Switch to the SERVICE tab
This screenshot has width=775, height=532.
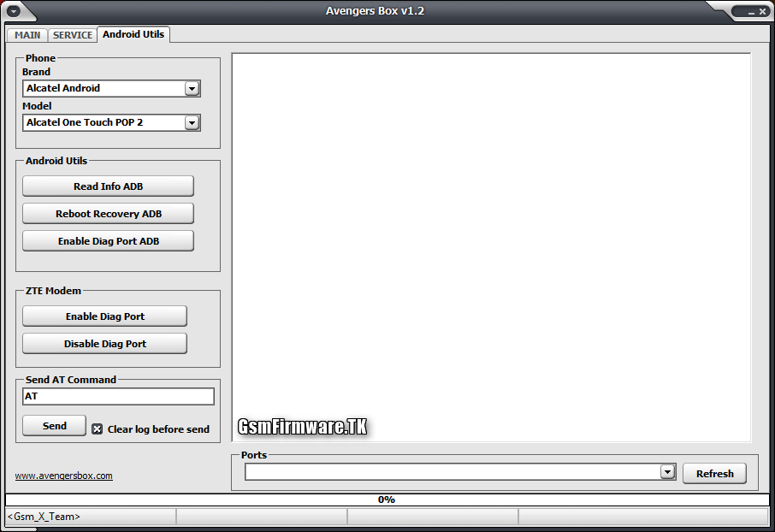72,35
